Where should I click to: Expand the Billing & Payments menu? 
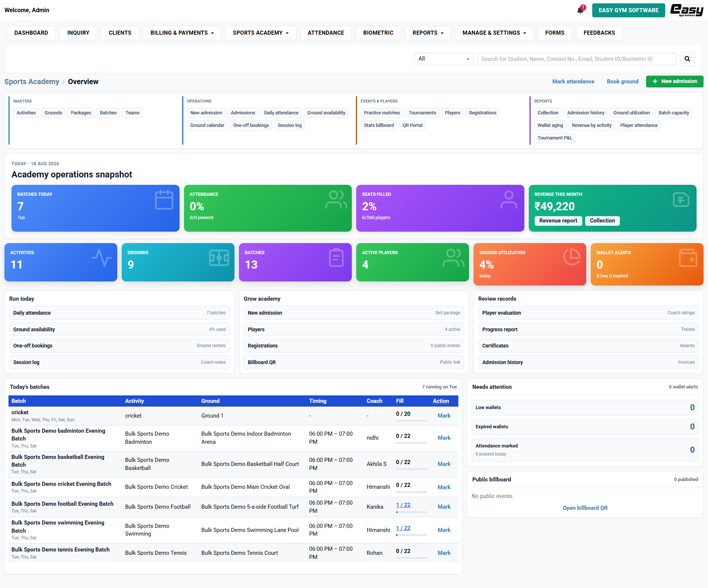(182, 33)
